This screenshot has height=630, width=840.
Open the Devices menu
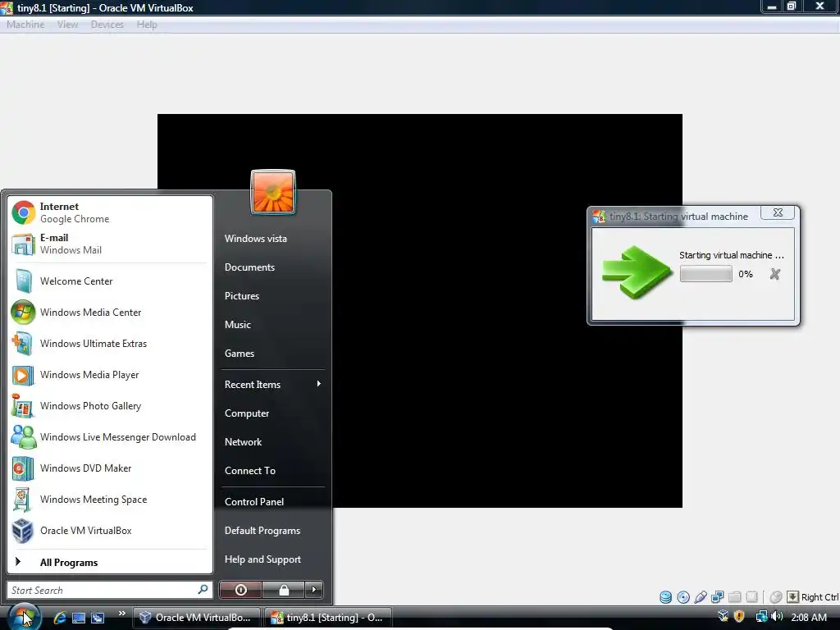point(107,25)
